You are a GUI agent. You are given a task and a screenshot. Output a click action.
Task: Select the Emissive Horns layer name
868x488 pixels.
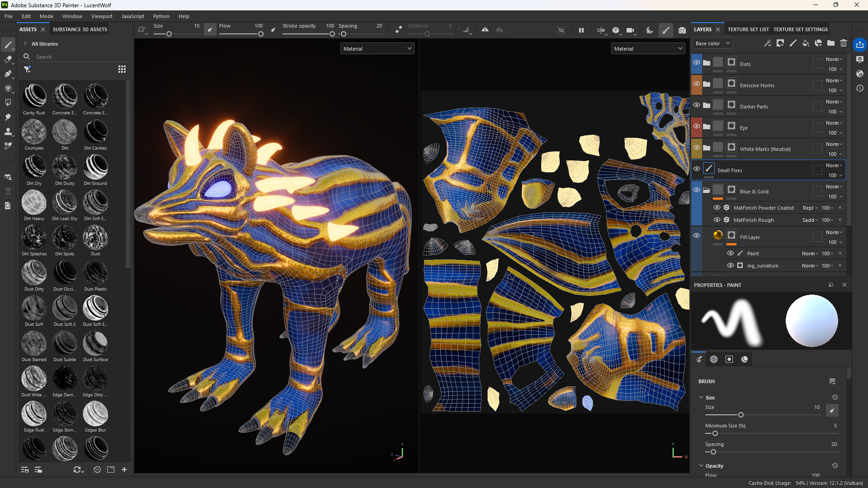757,85
